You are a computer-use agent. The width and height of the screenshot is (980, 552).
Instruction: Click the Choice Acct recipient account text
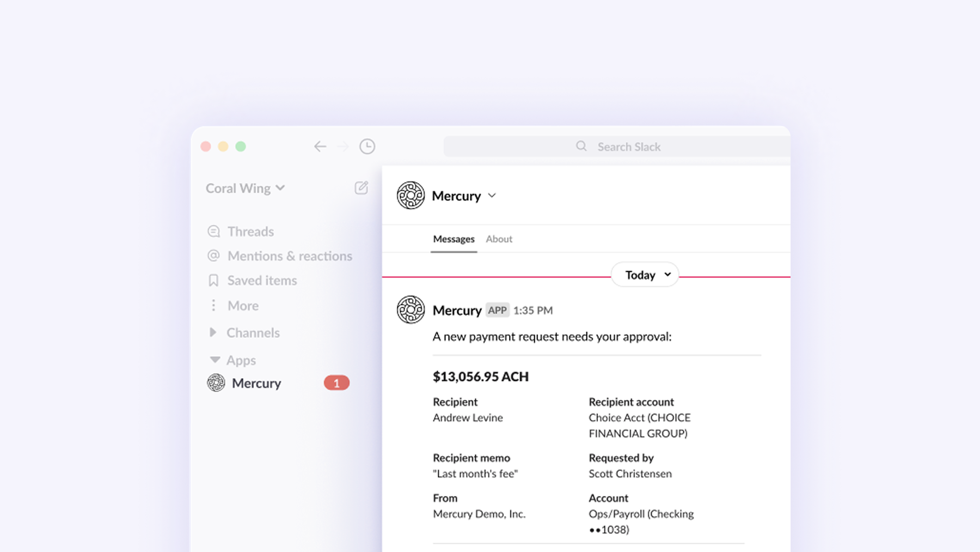coord(640,426)
